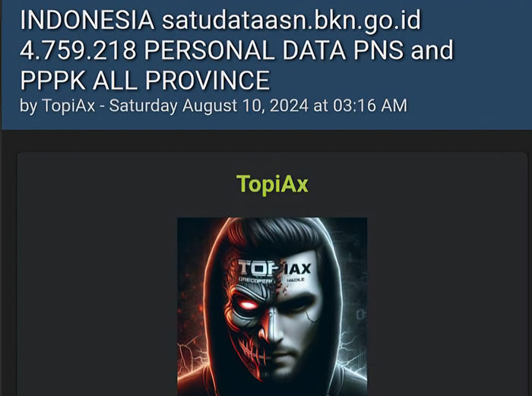Click the glowing red eye on avatar

pos(247,305)
